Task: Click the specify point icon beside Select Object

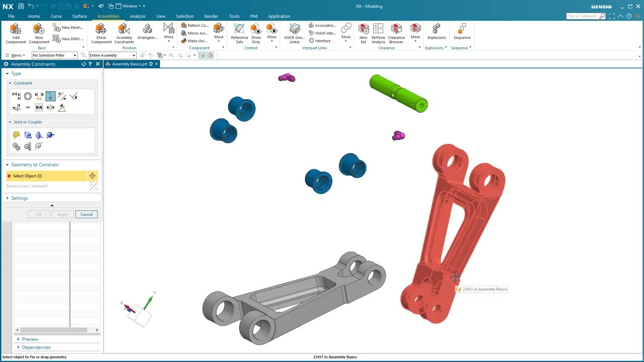Action: pos(92,176)
